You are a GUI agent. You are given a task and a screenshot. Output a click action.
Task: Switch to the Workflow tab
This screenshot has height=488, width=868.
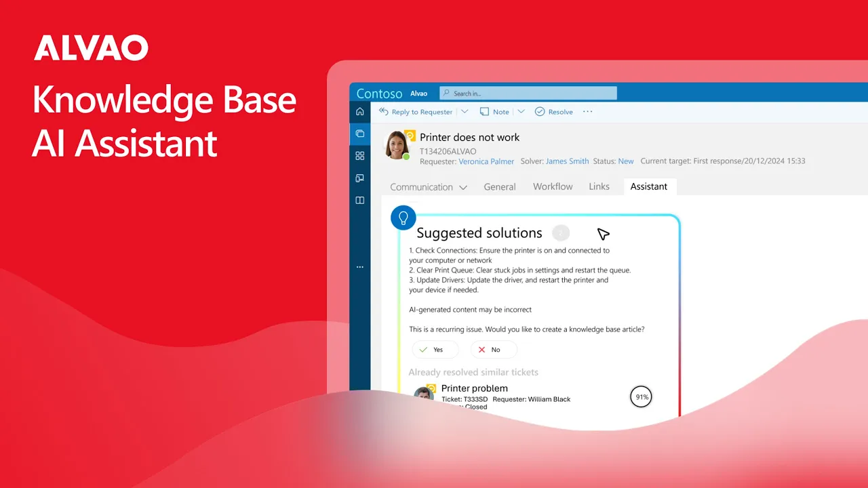(553, 186)
